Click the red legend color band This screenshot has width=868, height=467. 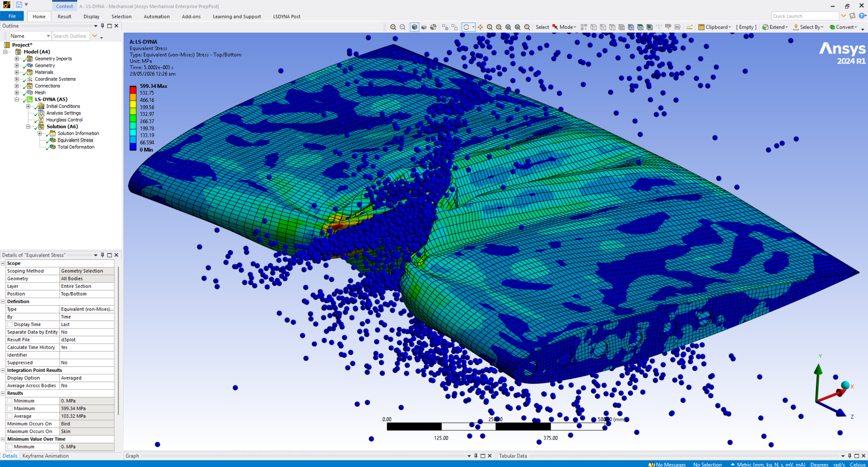click(133, 90)
